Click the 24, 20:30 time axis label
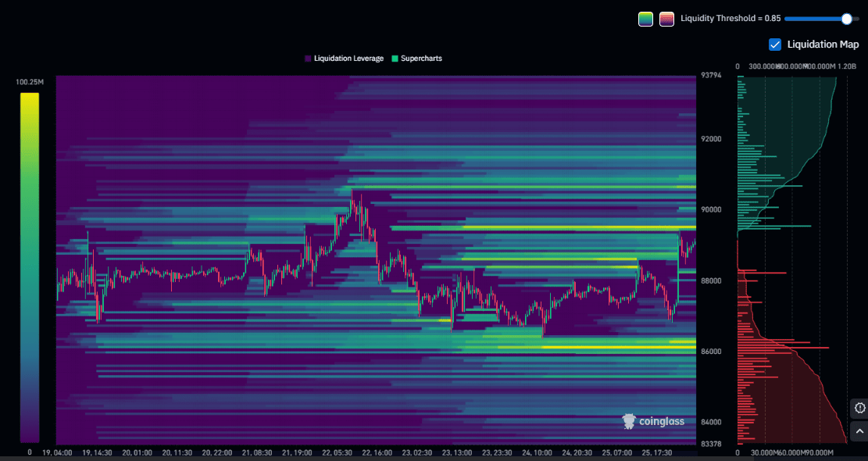The height and width of the screenshot is (461, 868). click(577, 452)
